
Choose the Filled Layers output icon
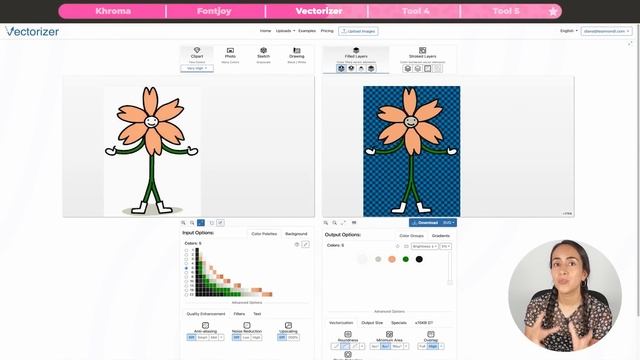point(356,50)
